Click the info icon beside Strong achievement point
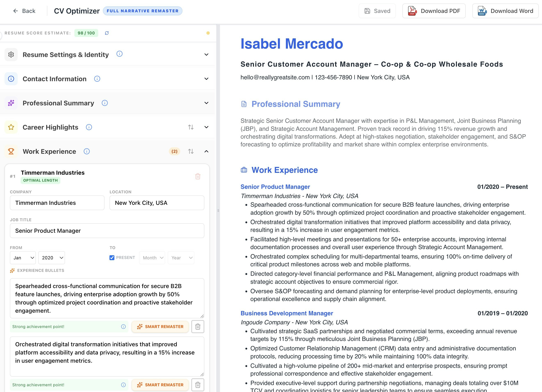This screenshot has height=392, width=542. (x=123, y=327)
